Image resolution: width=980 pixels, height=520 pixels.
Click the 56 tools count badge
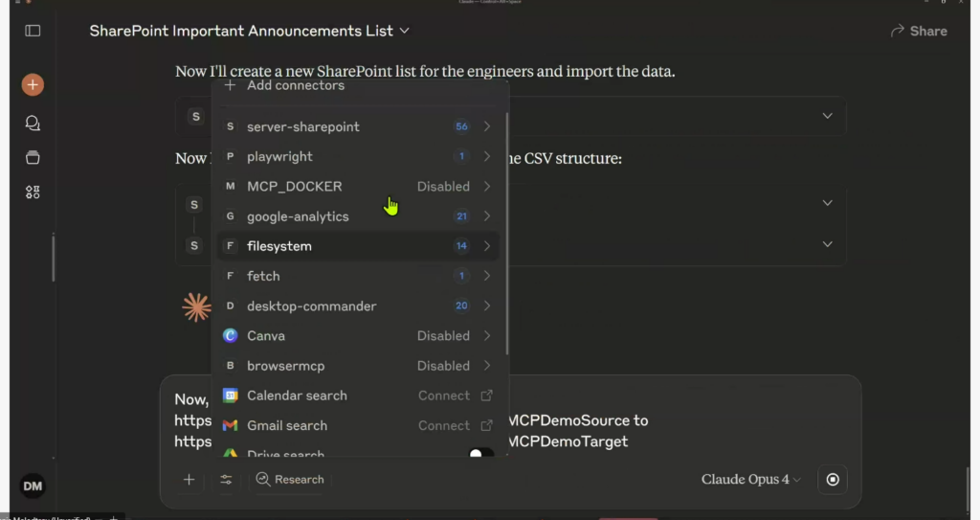pos(461,126)
